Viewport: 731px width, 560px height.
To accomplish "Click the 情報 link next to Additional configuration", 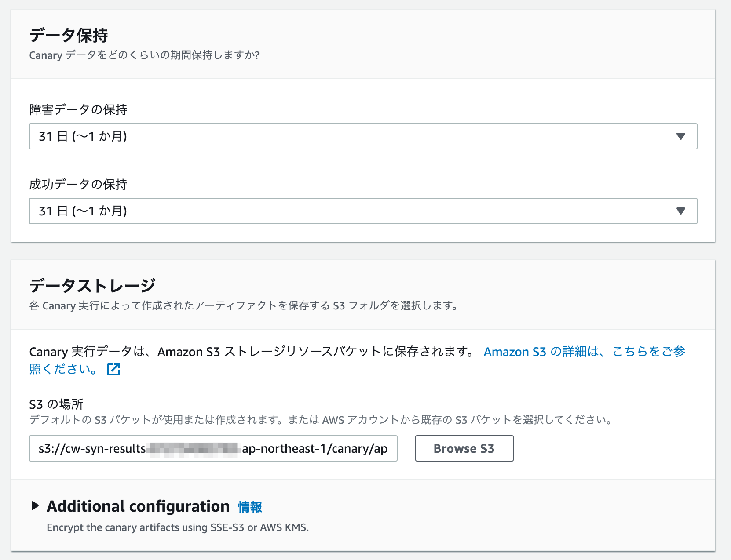I will click(x=249, y=507).
